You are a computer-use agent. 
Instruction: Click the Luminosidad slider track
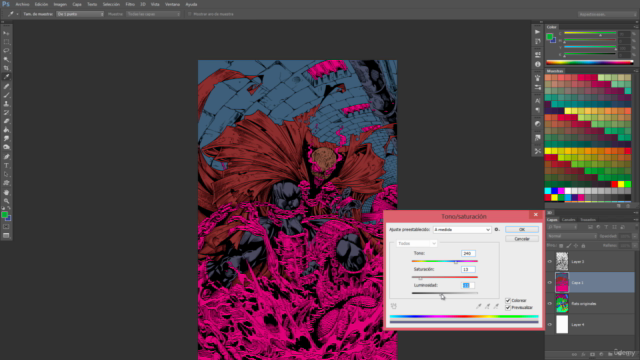[444, 293]
